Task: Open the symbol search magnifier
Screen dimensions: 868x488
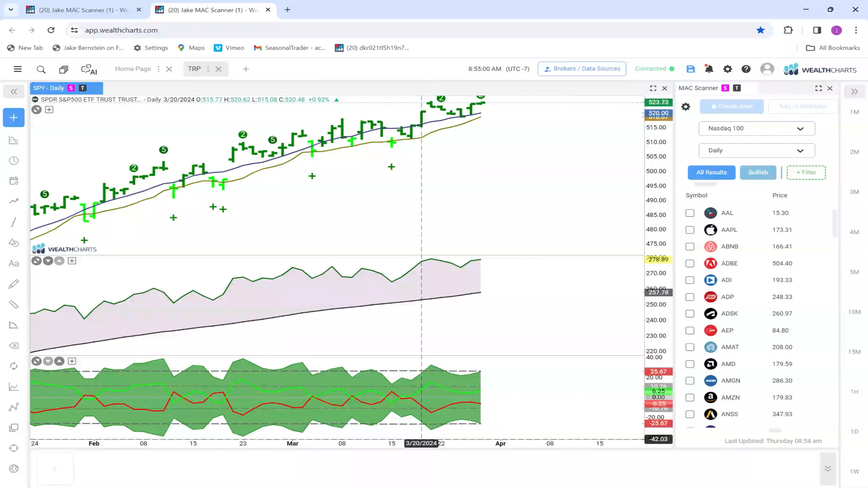Action: 41,70
